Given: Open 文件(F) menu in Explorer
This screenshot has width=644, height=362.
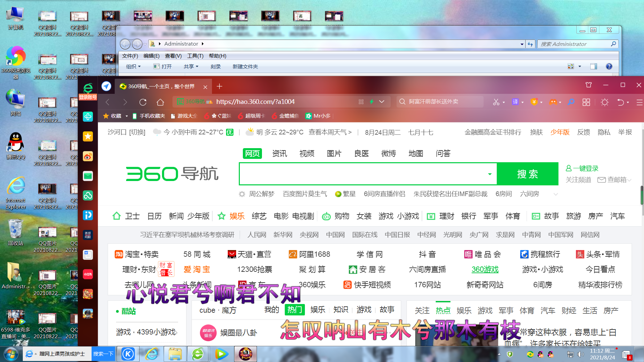Looking at the screenshot, I should (130, 56).
